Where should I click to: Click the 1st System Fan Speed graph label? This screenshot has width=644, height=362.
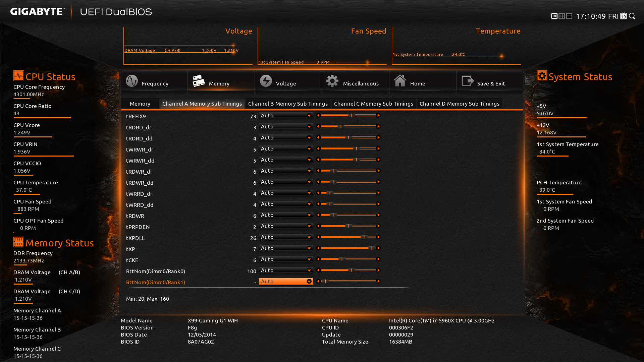pos(281,62)
